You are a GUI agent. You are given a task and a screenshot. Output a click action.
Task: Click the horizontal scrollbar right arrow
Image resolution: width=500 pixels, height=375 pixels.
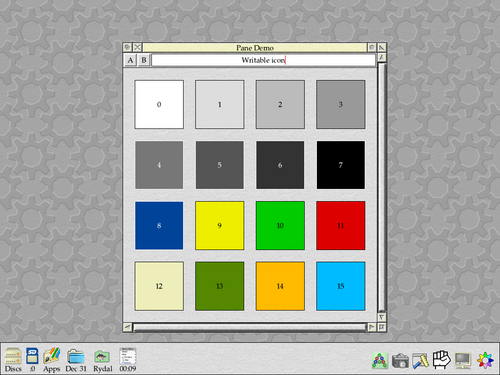(x=371, y=327)
